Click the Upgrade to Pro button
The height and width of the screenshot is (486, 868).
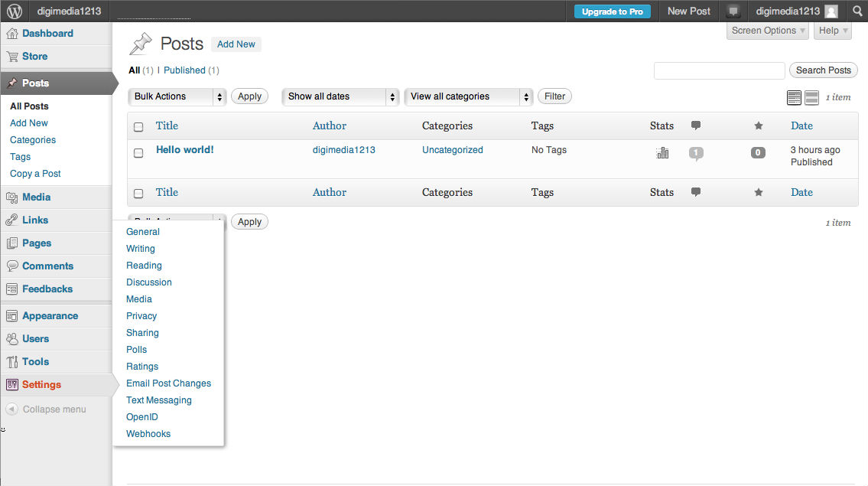click(613, 11)
